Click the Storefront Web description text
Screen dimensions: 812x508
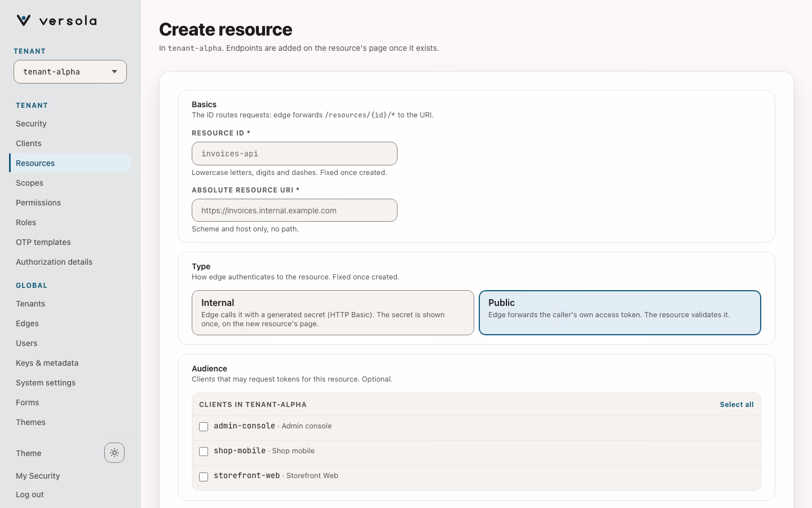click(312, 476)
